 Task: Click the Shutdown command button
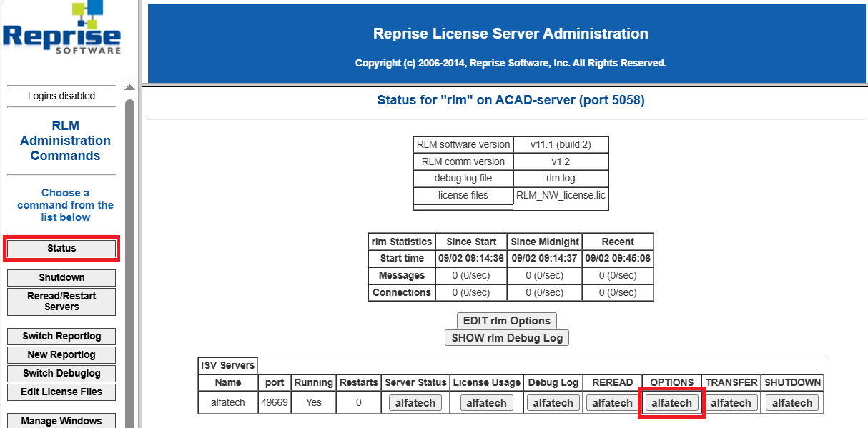pos(61,277)
